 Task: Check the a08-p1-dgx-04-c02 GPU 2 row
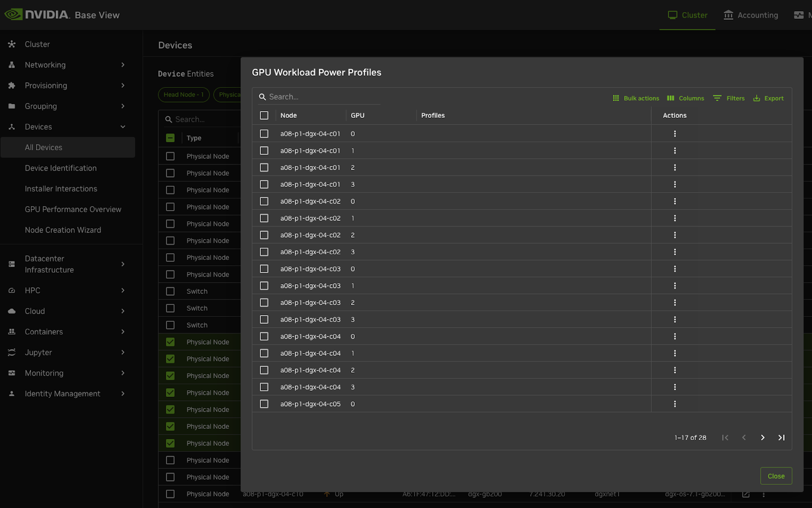pos(264,235)
